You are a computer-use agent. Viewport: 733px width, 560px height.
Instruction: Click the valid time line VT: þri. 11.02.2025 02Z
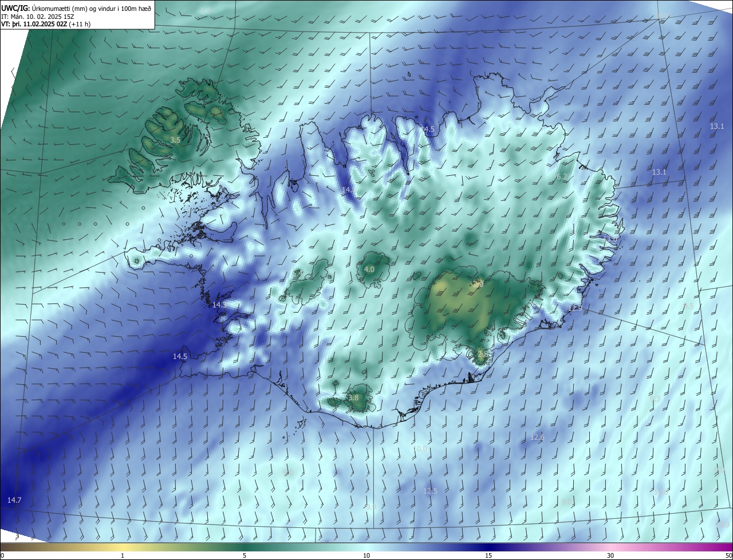click(x=46, y=24)
